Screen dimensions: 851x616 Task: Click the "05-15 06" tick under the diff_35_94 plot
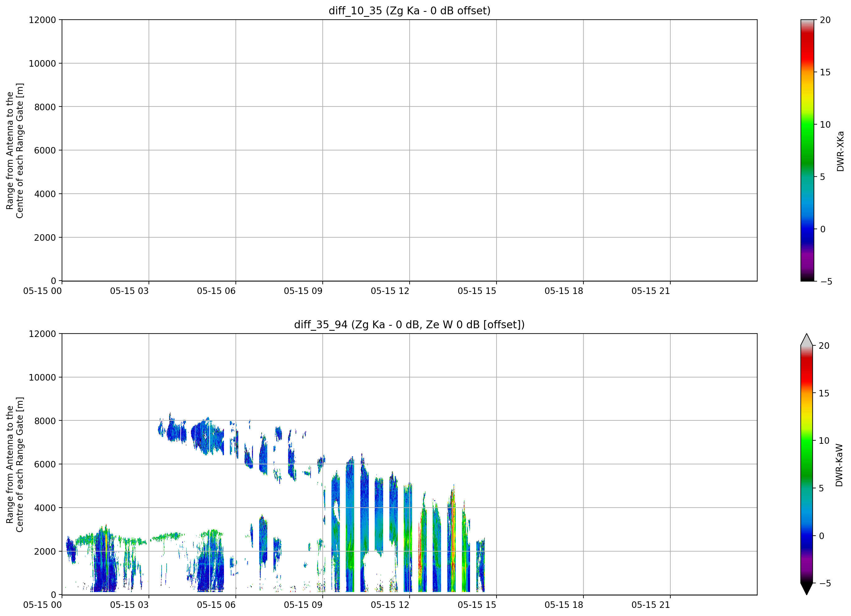coord(216,605)
